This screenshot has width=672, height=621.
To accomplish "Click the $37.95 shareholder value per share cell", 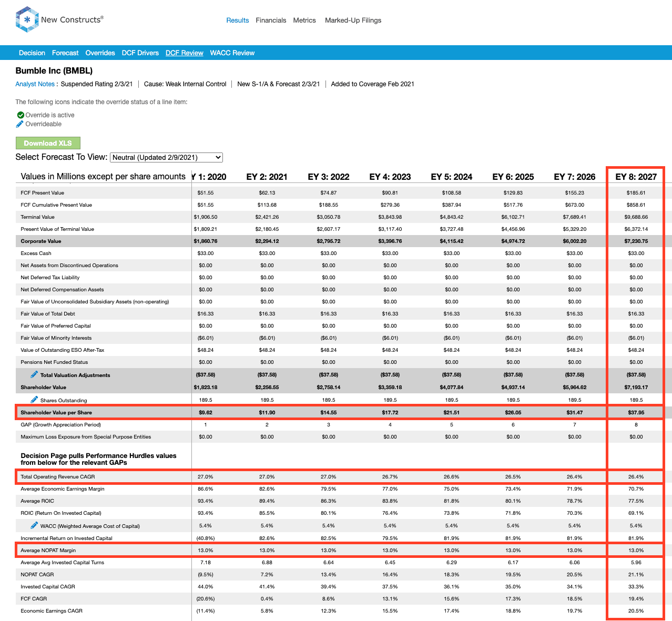I will 636,413.
